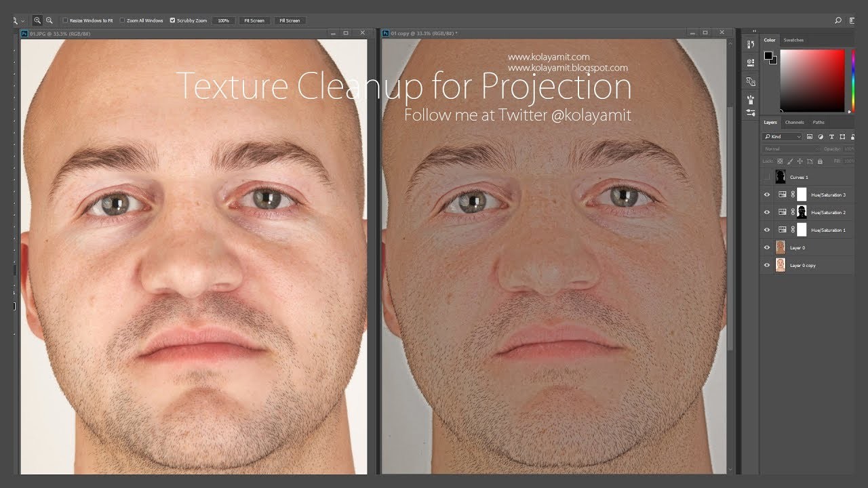Screen dimensions: 868x488
Task: Select the Zoom Out tool in the options bar
Action: (49, 20)
